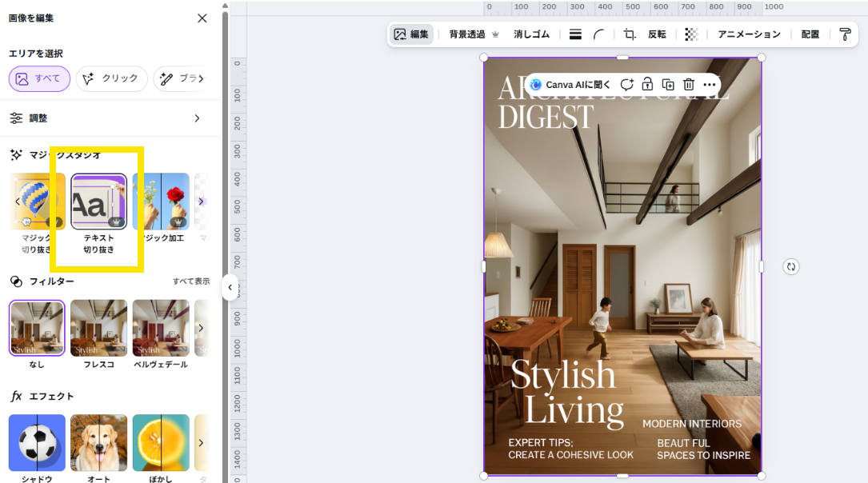
Task: Open the 消しゴム eraser tool
Action: coord(531,34)
